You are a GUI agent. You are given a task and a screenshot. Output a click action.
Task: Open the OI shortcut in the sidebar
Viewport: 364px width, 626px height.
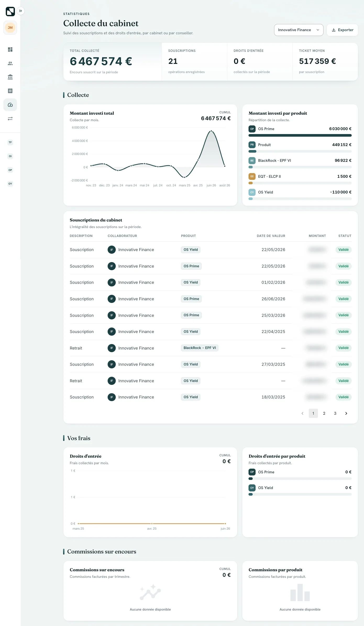point(10,156)
